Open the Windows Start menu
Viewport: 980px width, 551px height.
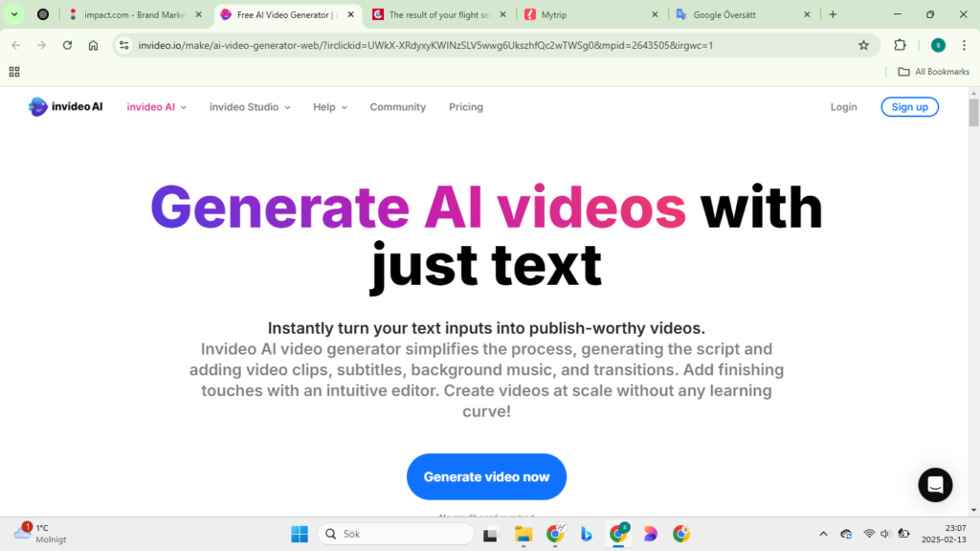pyautogui.click(x=300, y=534)
